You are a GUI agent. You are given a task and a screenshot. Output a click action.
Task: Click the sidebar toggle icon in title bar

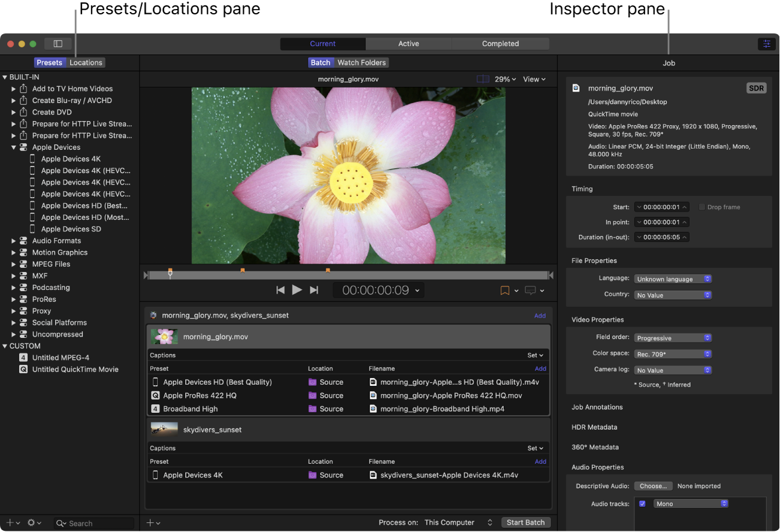point(58,44)
